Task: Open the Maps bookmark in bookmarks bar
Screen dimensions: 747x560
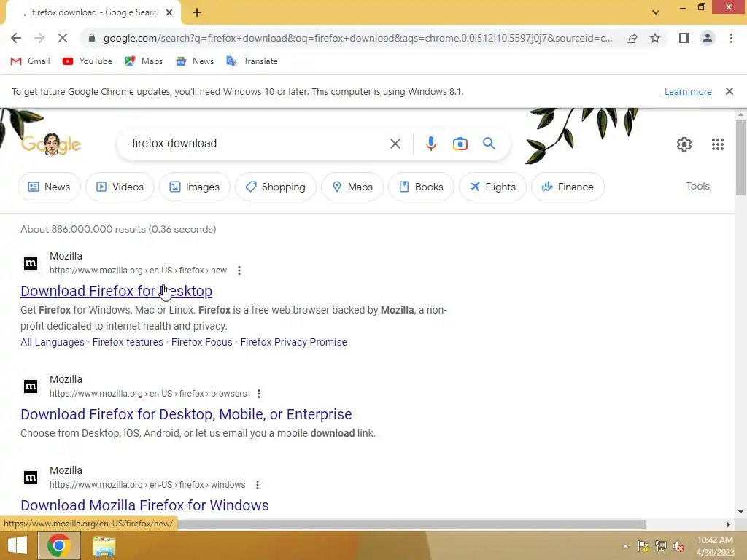Action: (144, 61)
